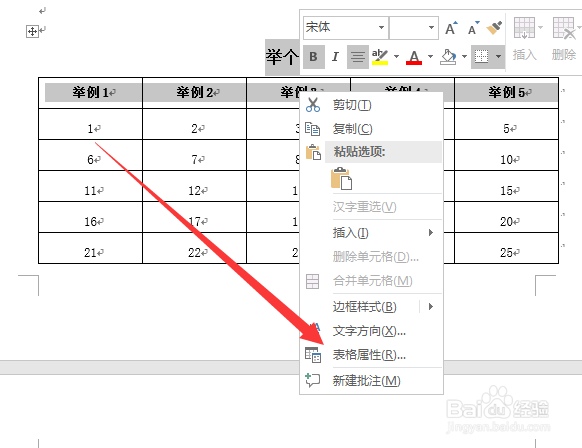
Task: Click the copy pages icon
Action: (x=313, y=129)
